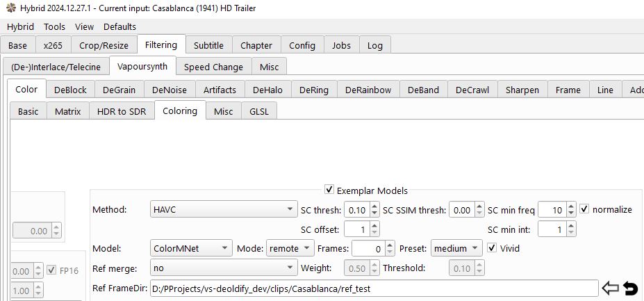
Task: Click the left arrow icon beside Ref FrameDir
Action: (610, 288)
